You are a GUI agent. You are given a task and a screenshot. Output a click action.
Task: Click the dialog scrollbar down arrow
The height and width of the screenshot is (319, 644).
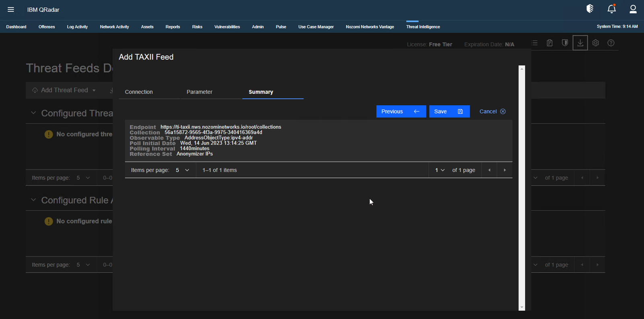tap(522, 307)
